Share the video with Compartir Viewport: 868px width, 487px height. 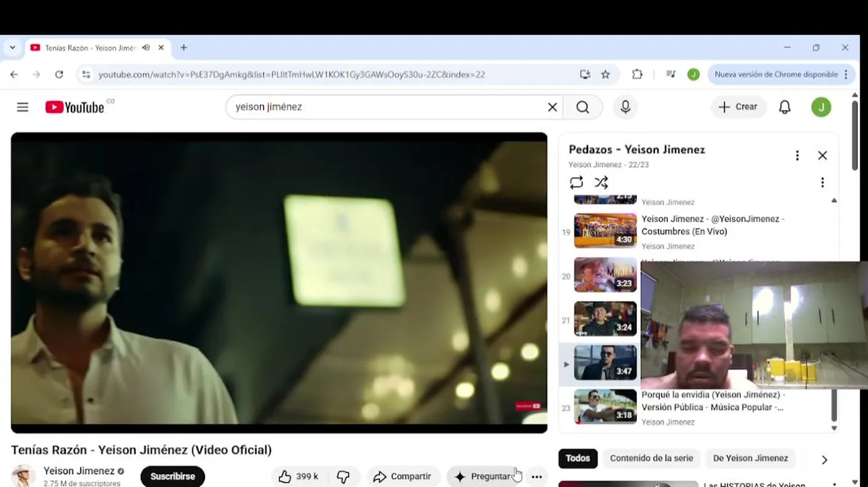click(403, 477)
